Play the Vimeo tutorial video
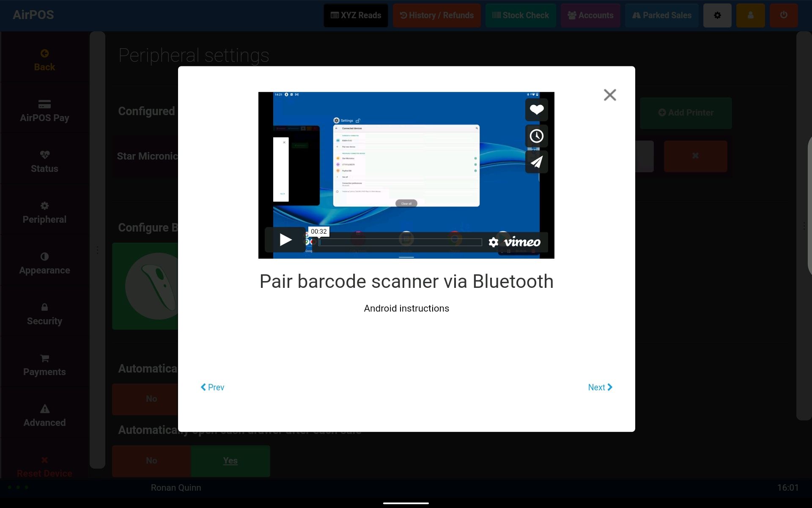Image resolution: width=812 pixels, height=508 pixels. 285,240
